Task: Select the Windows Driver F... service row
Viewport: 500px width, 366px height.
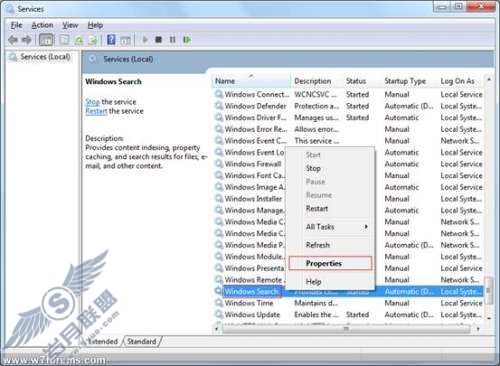Action: [x=349, y=118]
